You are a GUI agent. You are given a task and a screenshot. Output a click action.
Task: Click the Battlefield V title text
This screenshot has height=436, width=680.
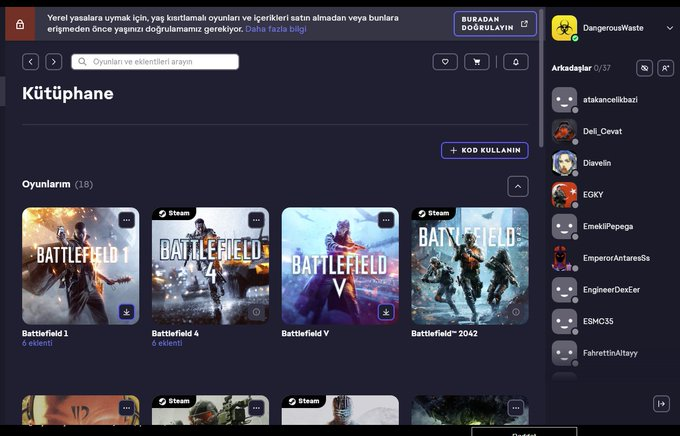point(305,334)
